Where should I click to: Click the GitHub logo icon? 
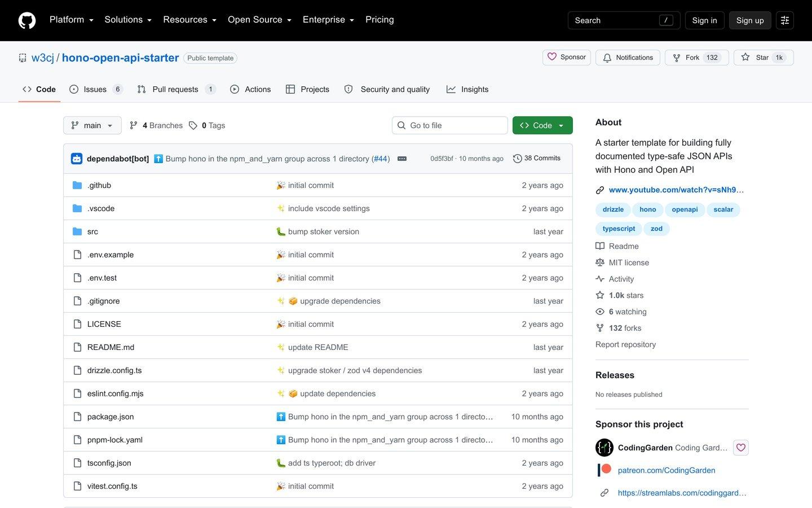[27, 20]
